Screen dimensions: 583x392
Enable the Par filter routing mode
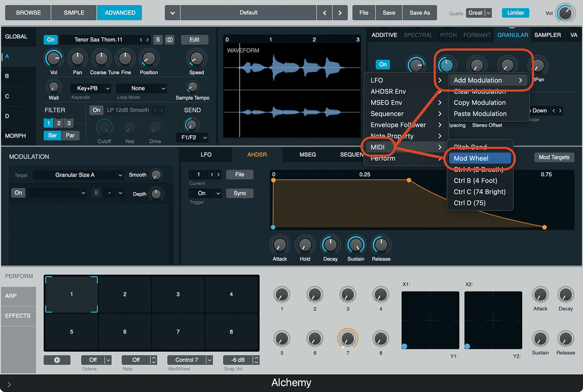tap(71, 135)
